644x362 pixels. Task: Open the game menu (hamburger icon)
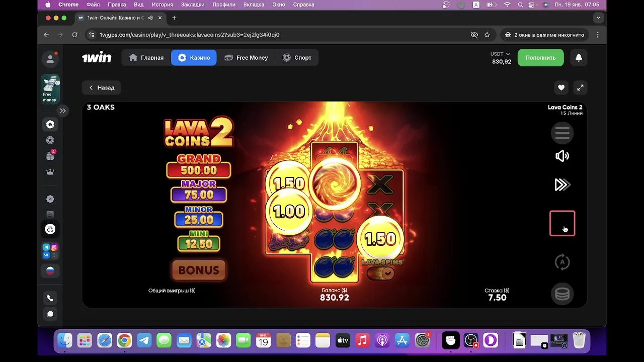(x=562, y=133)
